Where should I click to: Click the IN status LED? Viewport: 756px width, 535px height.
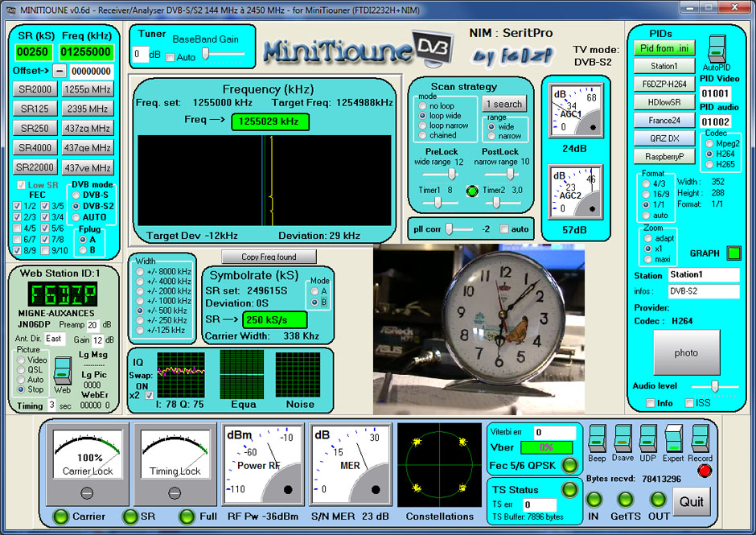(x=594, y=499)
